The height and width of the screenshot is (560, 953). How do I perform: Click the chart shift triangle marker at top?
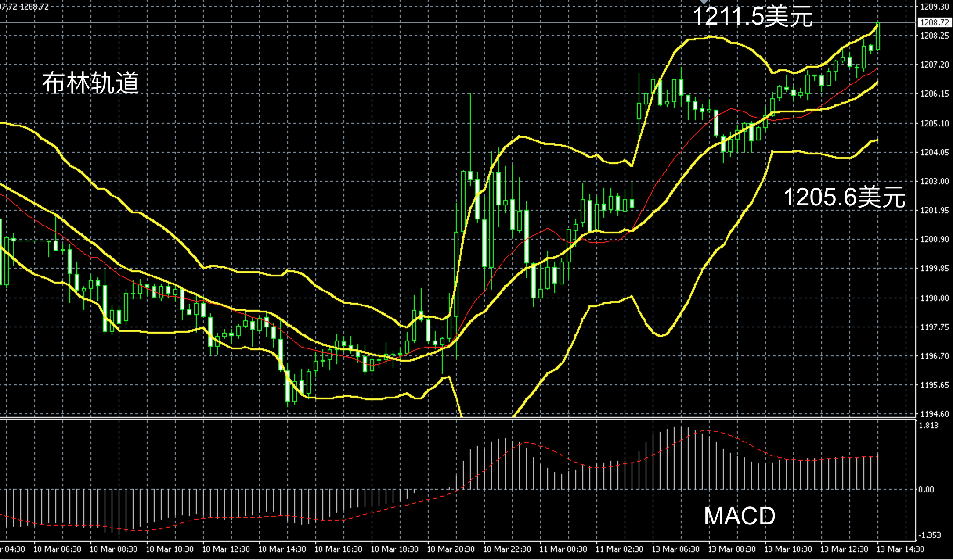(704, 2)
